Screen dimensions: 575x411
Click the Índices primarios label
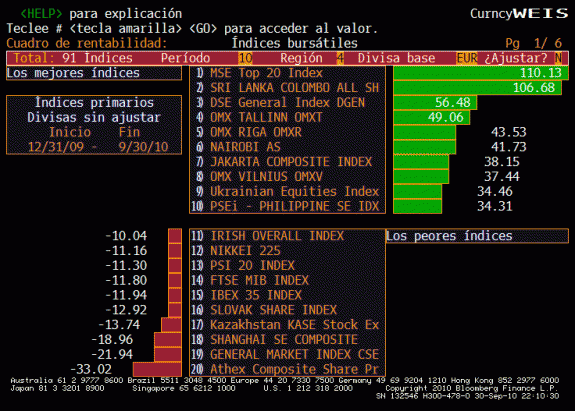[x=94, y=103]
